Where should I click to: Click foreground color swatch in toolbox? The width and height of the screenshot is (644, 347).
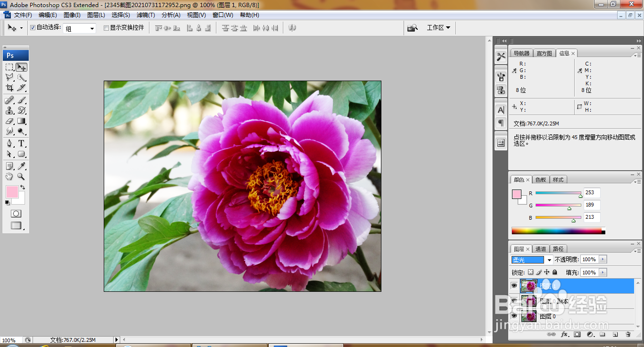point(12,191)
